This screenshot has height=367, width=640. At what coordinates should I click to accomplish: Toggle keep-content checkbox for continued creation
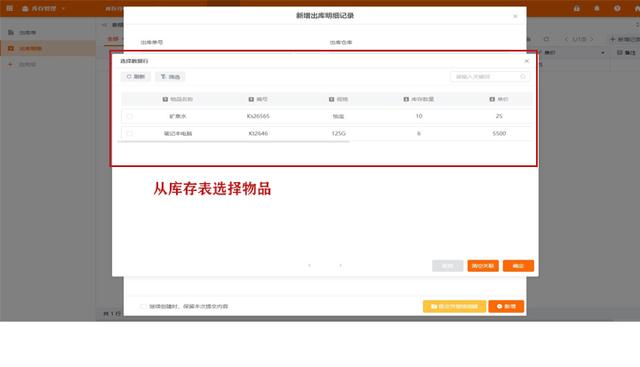pos(143,306)
